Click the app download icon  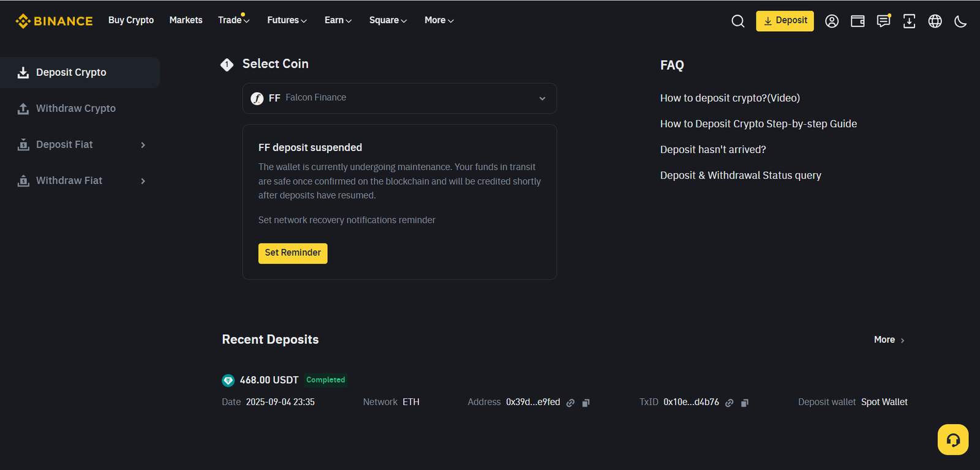coord(909,21)
